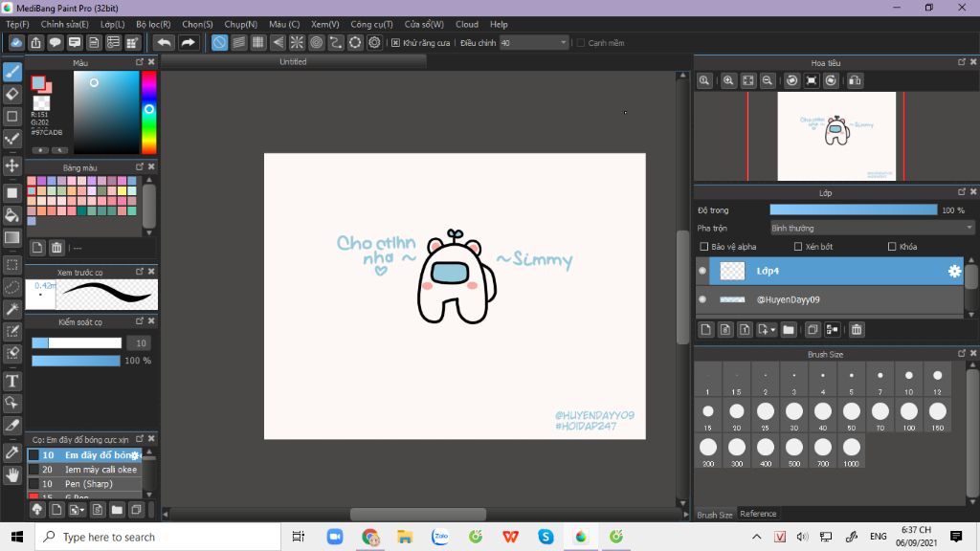This screenshot has height=551, width=980.
Task: Select the Eyedropper tool
Action: pyautogui.click(x=11, y=452)
